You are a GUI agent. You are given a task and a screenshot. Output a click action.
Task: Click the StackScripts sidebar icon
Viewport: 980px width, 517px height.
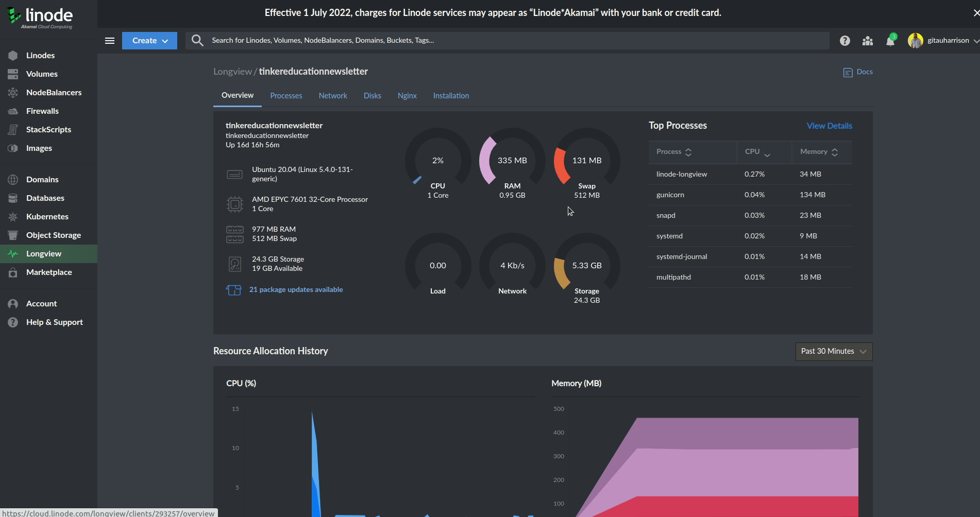coord(13,130)
